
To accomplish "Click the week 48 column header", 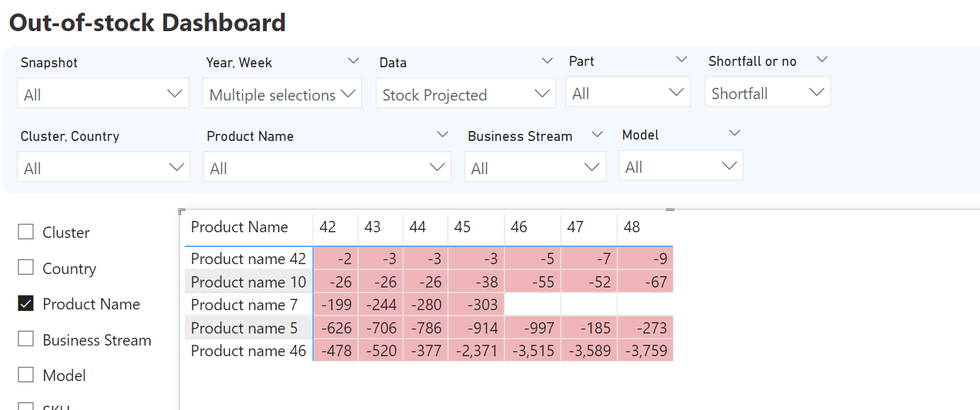I will coord(645,227).
